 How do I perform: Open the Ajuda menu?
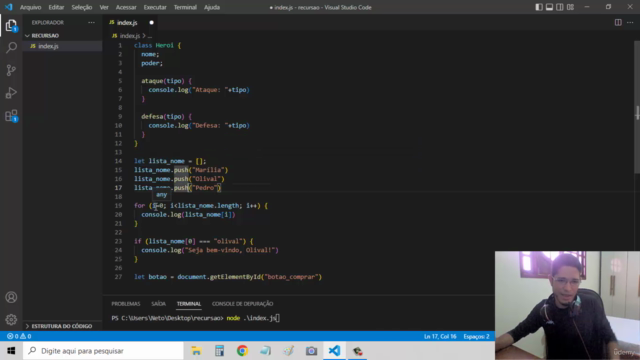point(212,7)
